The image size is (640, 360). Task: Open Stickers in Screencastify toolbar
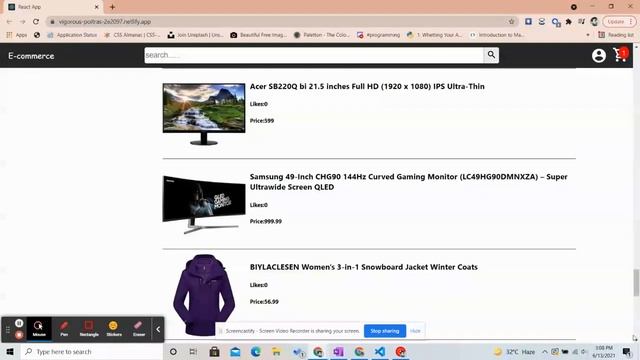(114, 329)
